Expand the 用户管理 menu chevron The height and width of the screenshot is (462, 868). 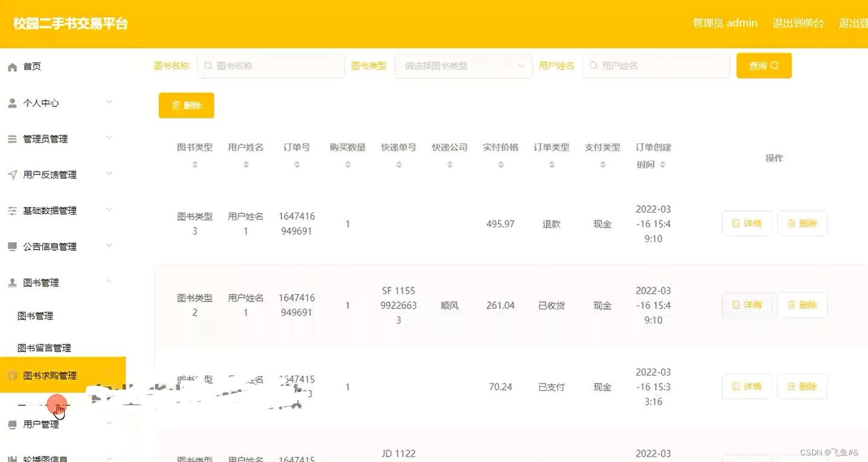click(x=109, y=423)
